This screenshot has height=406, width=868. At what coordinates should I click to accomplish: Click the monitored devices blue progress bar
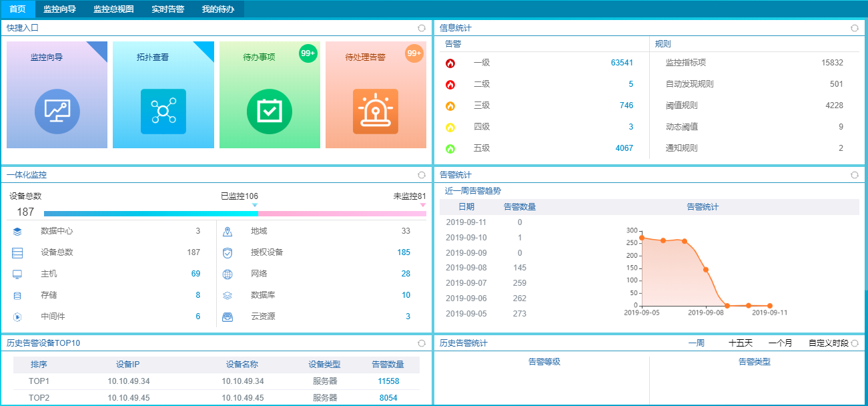click(x=151, y=214)
